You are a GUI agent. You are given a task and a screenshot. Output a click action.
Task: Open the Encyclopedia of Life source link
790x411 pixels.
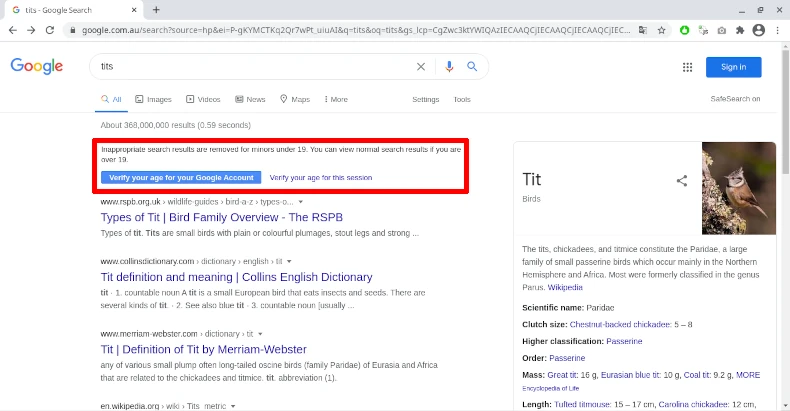[551, 388]
